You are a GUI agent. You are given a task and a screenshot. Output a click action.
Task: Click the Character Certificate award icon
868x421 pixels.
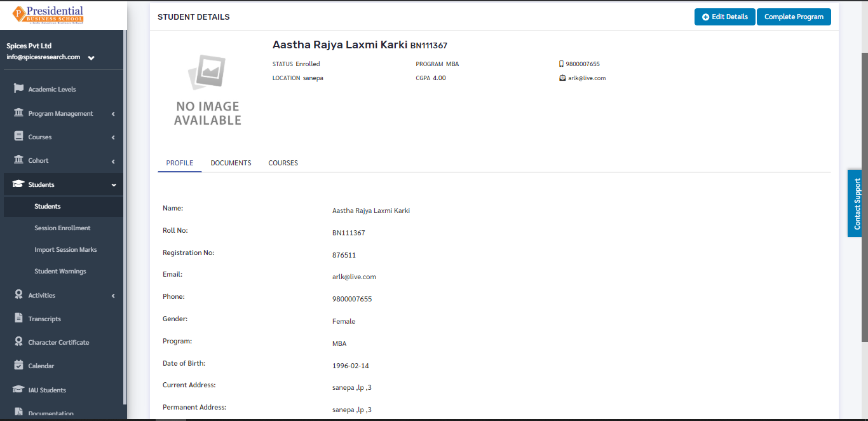click(x=18, y=342)
